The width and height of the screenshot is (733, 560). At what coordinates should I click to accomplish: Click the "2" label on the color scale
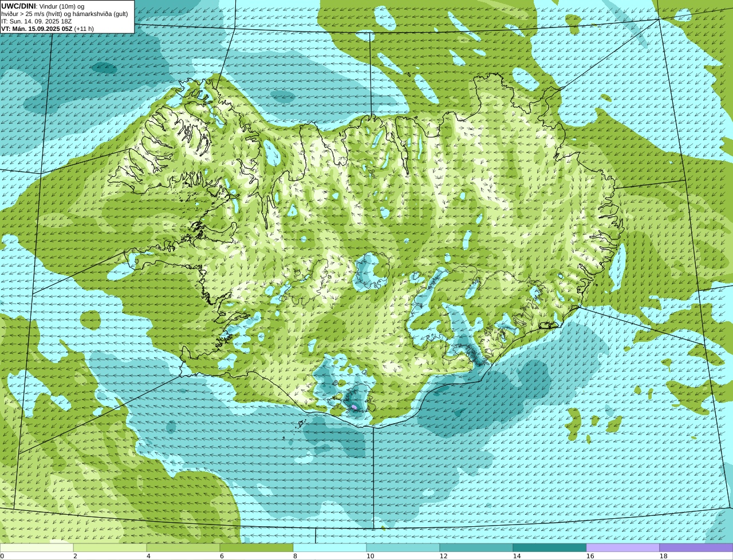pyautogui.click(x=75, y=556)
